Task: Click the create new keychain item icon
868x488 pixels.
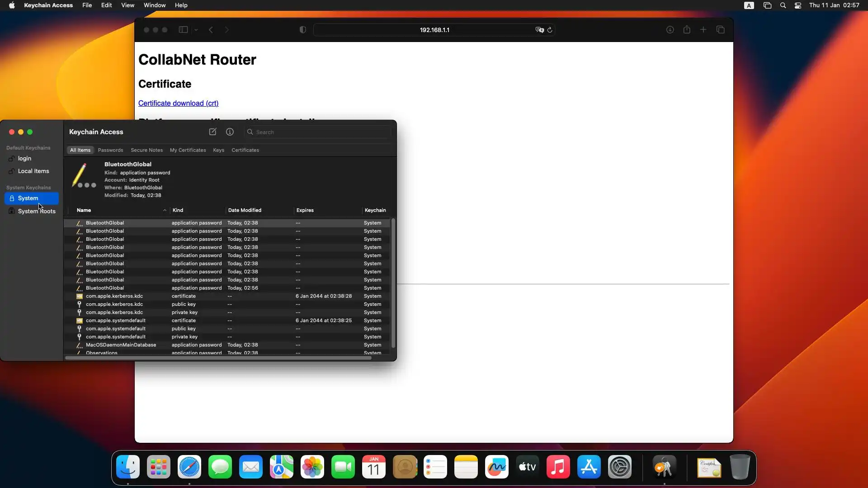Action: pos(212,132)
